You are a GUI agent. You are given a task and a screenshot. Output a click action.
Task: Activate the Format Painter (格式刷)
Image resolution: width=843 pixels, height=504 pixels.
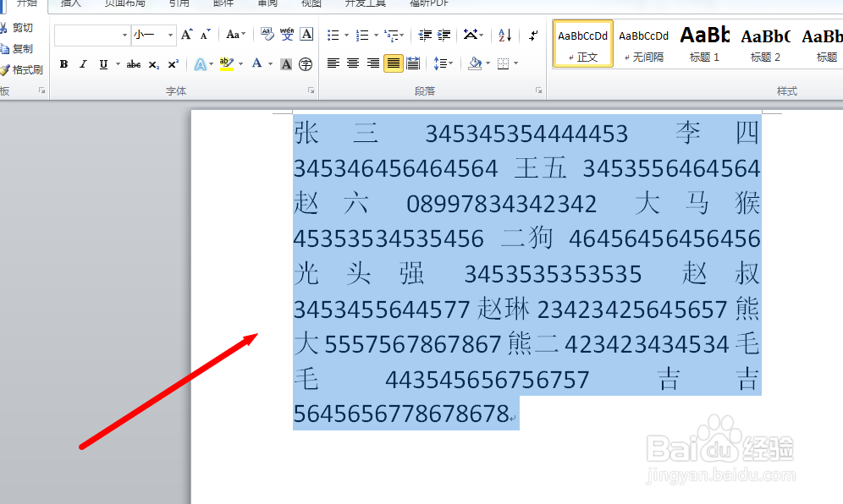coord(21,70)
